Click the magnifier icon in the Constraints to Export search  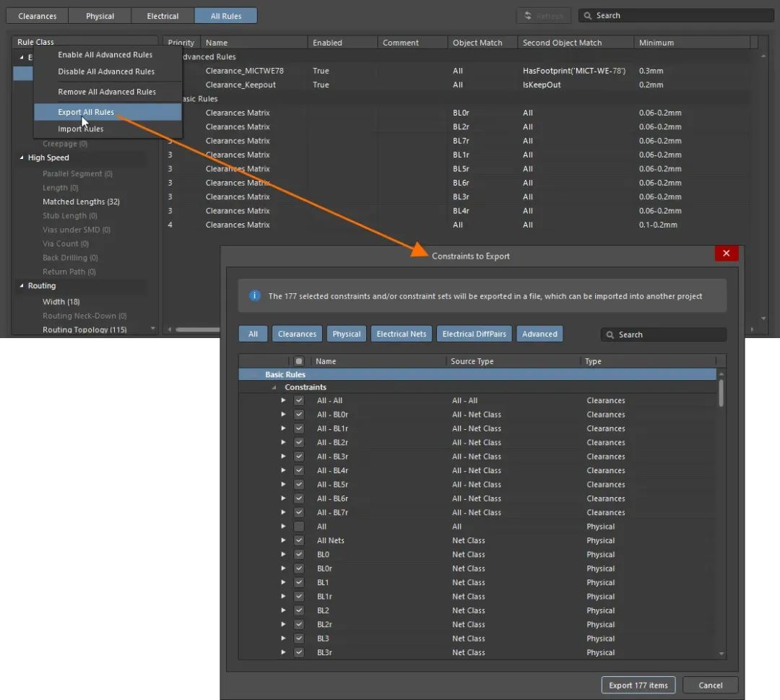(x=610, y=334)
